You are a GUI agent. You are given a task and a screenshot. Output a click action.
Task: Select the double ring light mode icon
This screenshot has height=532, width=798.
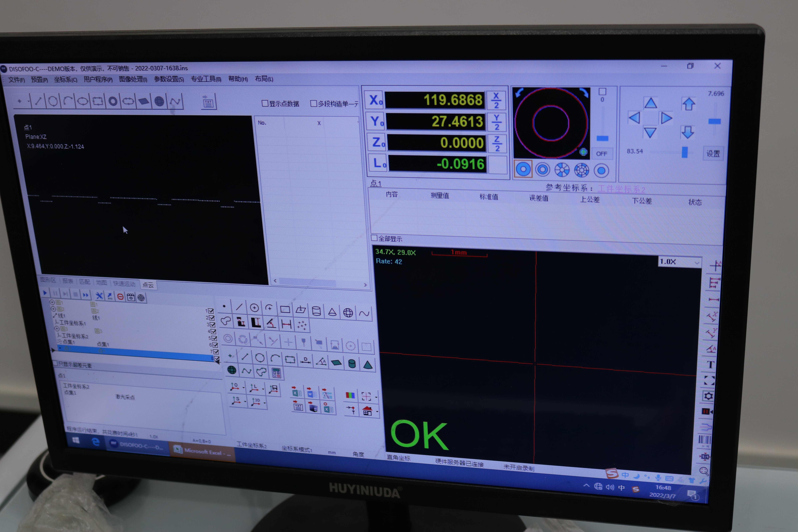pos(543,169)
